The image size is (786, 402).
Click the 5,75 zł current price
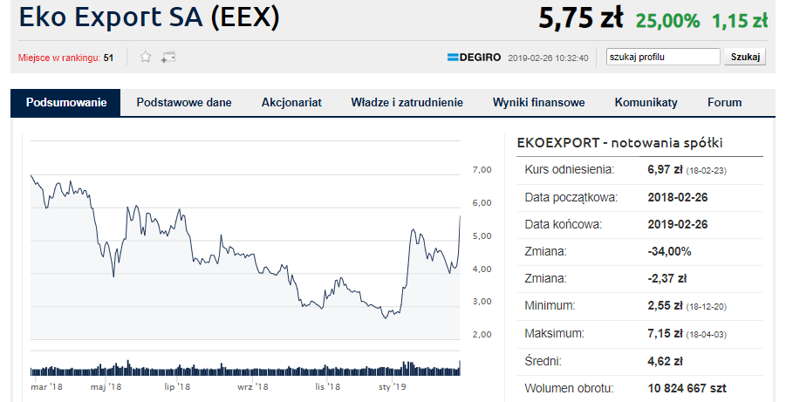(x=581, y=19)
